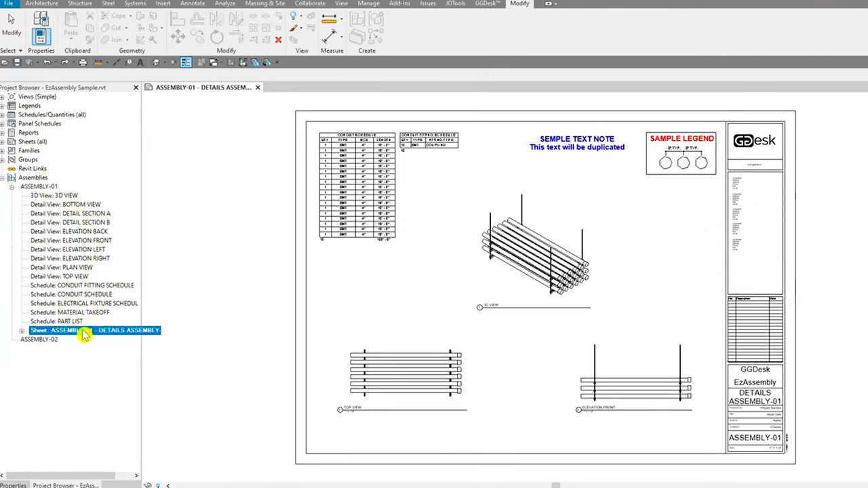Open the Annotate ribbon tab

click(192, 3)
